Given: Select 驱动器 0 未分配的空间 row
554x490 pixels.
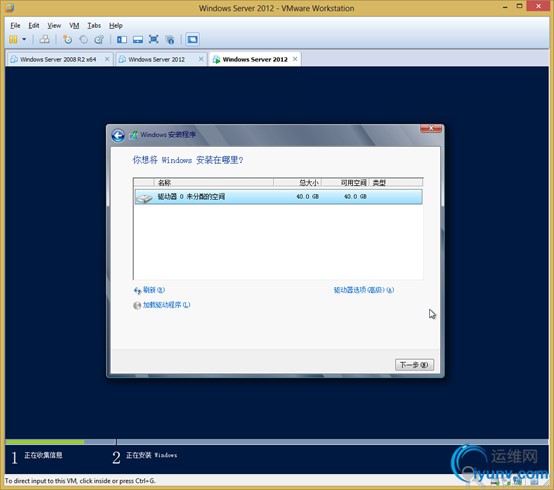Looking at the screenshot, I should (x=278, y=196).
